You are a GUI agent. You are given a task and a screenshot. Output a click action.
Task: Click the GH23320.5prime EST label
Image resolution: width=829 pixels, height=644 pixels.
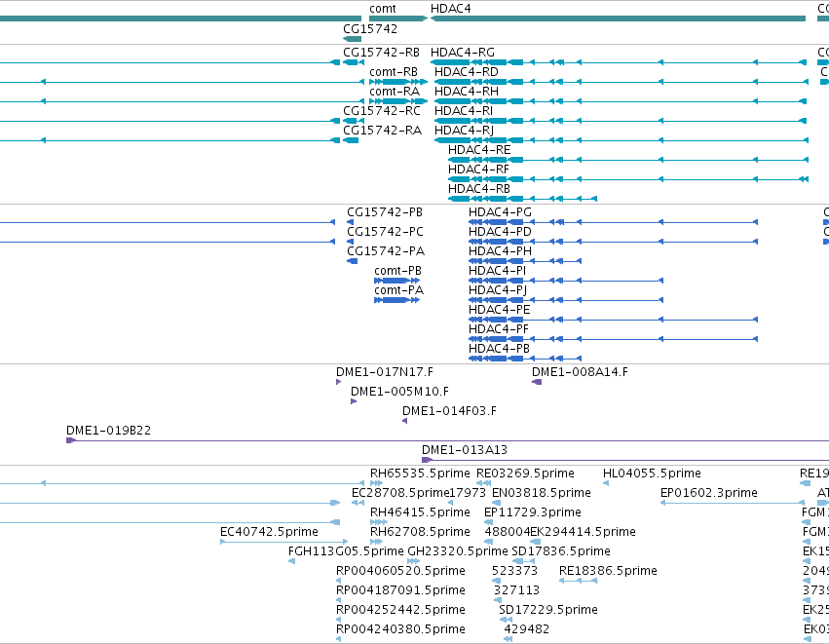point(458,552)
